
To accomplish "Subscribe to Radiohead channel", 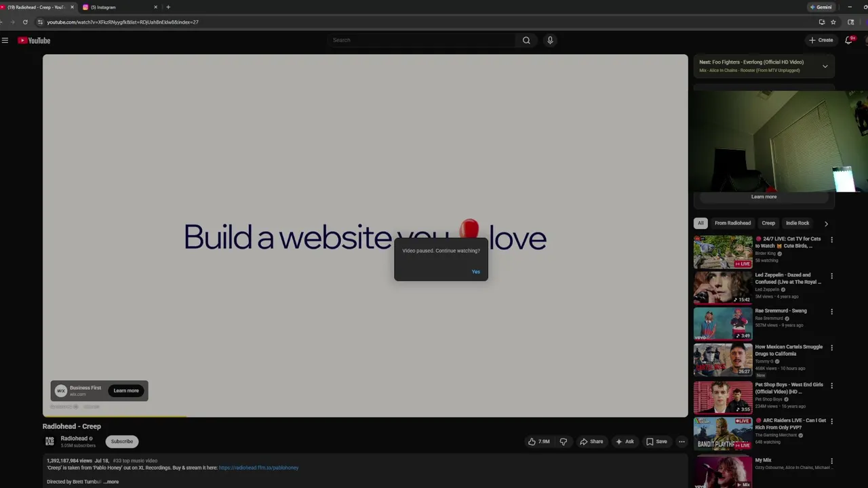I will (122, 441).
